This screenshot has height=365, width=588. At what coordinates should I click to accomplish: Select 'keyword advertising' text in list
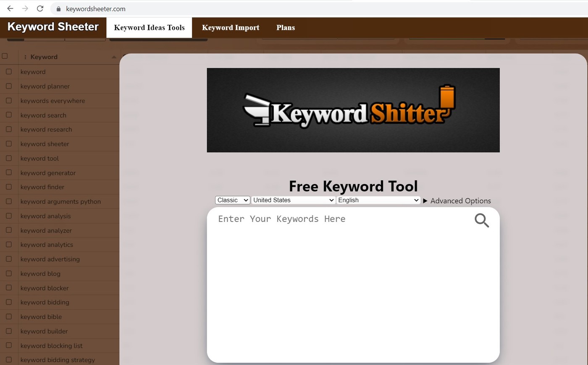click(x=50, y=259)
